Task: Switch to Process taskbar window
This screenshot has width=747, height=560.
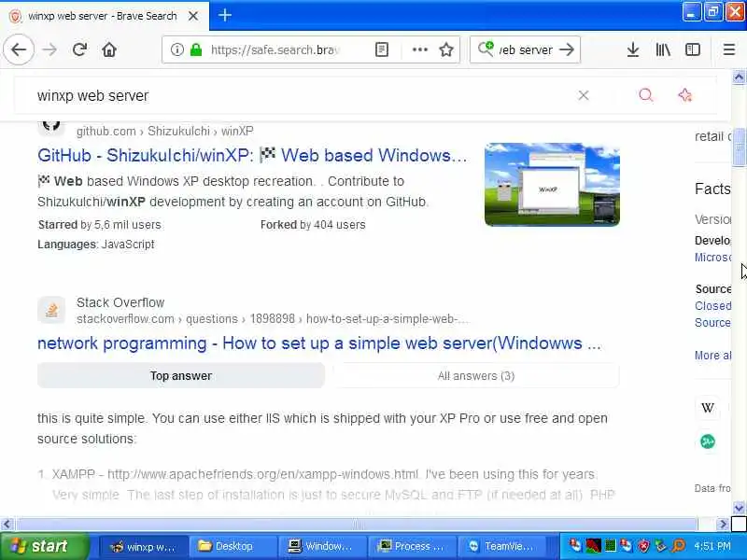Action: coord(412,546)
